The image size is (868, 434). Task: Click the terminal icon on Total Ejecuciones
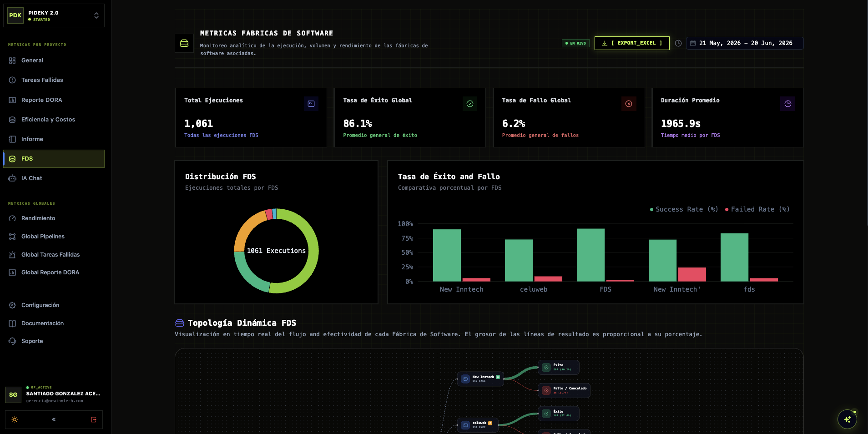point(311,104)
